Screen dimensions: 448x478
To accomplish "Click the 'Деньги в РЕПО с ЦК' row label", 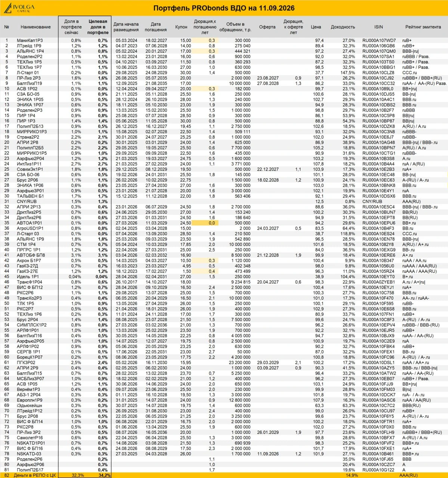I will [35, 475].
